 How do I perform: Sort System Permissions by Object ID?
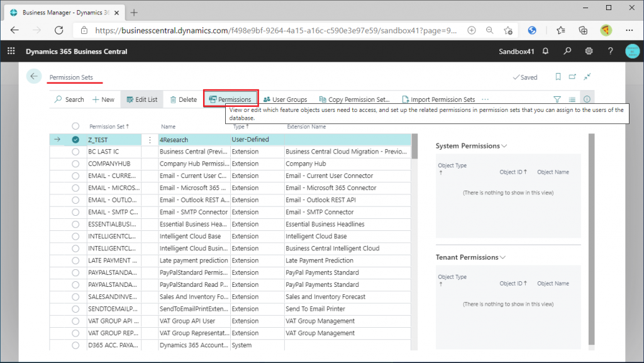pyautogui.click(x=513, y=172)
